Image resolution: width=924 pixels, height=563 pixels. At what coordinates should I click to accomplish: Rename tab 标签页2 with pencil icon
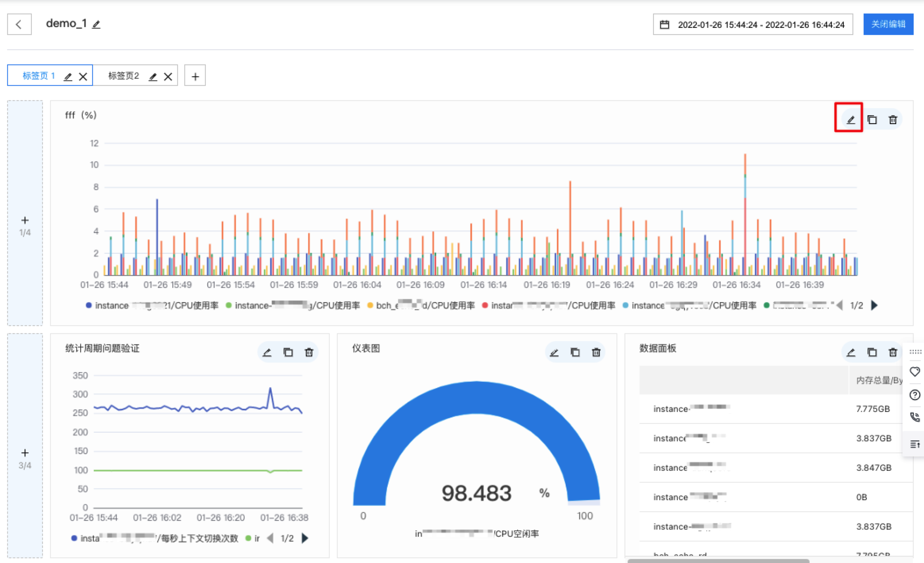[x=153, y=77]
